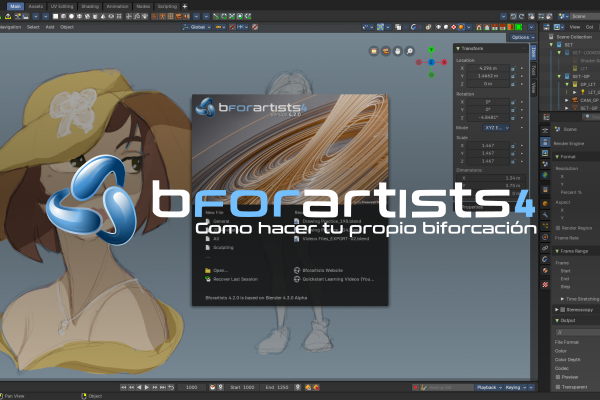Expand the Time Stretching subpanel
The height and width of the screenshot is (400, 600).
(562, 299)
